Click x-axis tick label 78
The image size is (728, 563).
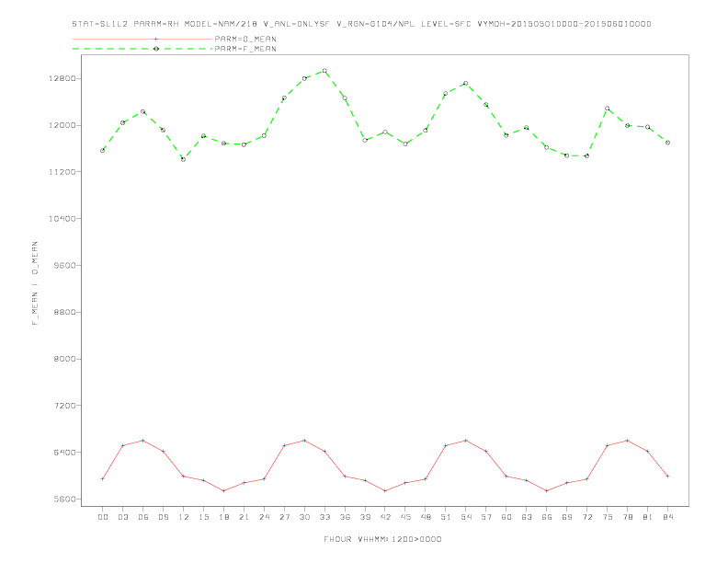point(627,517)
